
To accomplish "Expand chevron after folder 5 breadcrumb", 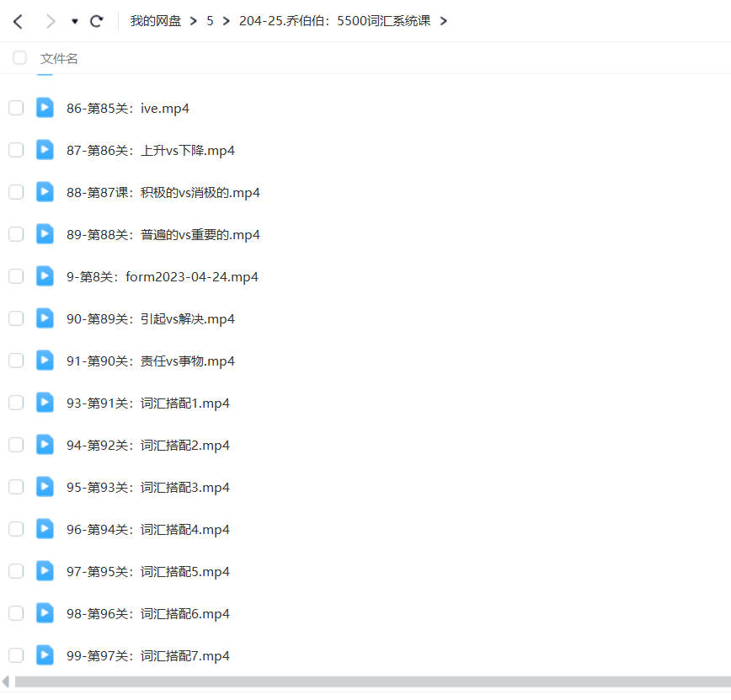I will 226,21.
